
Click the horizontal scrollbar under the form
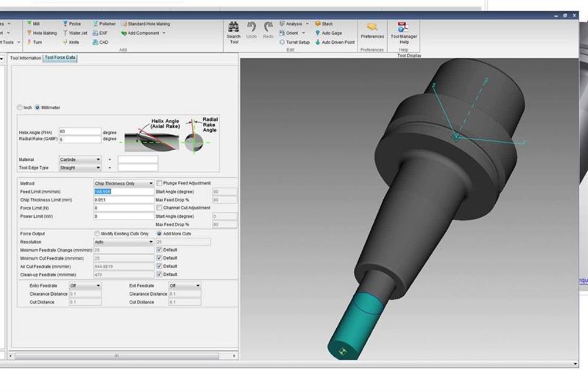(x=117, y=356)
